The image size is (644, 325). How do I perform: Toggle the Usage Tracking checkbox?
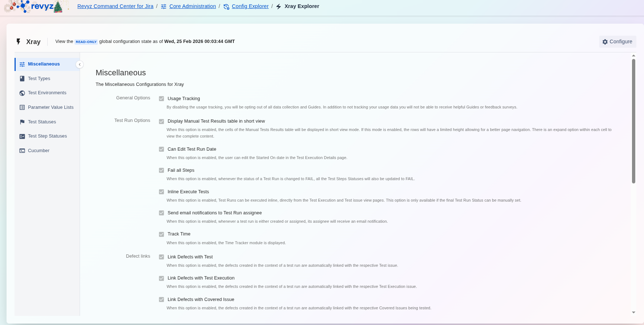coord(161,99)
